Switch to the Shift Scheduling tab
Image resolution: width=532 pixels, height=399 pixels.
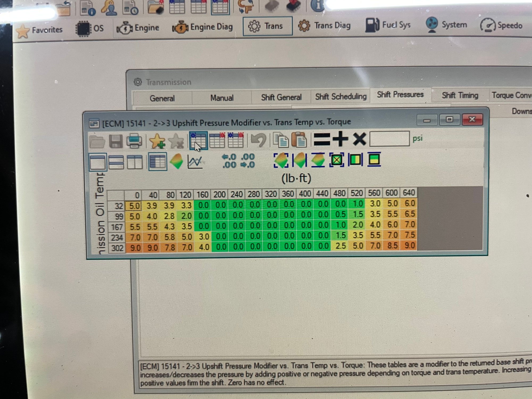pyautogui.click(x=341, y=97)
